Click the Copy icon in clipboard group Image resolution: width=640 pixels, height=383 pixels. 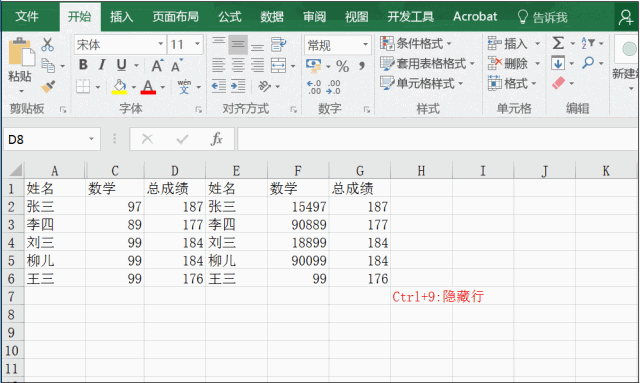coord(48,65)
